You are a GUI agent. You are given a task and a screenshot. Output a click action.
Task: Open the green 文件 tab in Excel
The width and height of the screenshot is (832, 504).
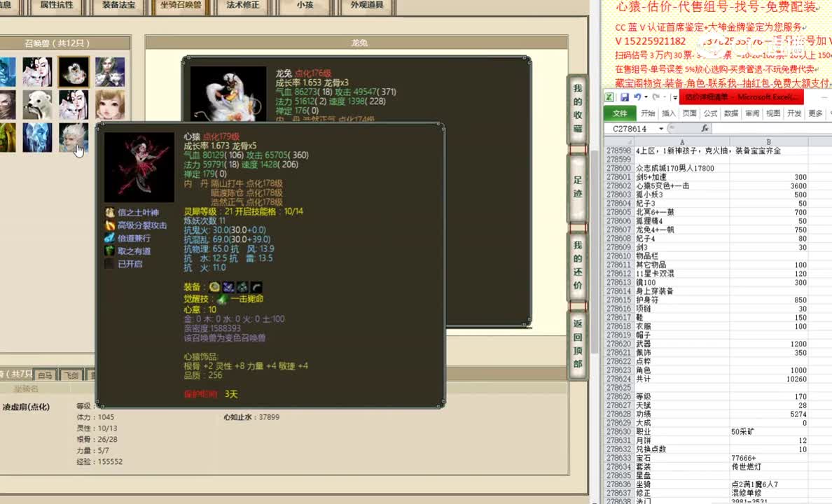620,113
